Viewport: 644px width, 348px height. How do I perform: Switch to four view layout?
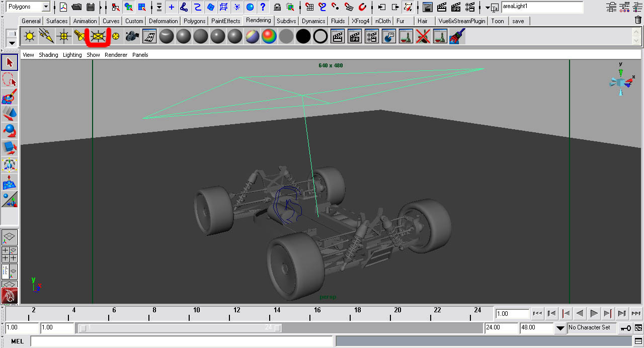[10, 254]
